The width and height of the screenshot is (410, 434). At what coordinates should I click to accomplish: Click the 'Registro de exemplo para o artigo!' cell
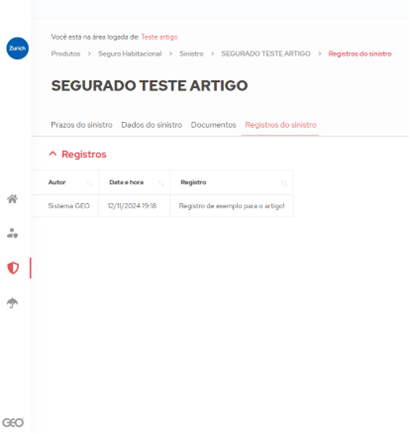232,206
